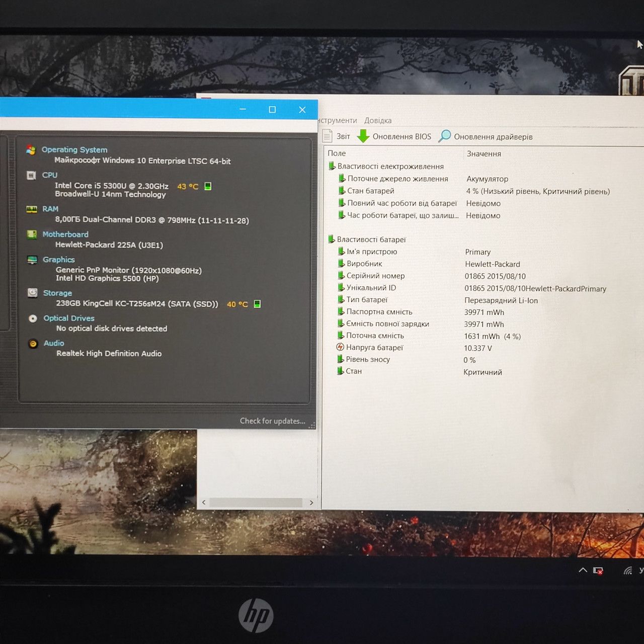Open the Graphics section heading
Viewport: 644px width, 644px height.
(x=59, y=260)
